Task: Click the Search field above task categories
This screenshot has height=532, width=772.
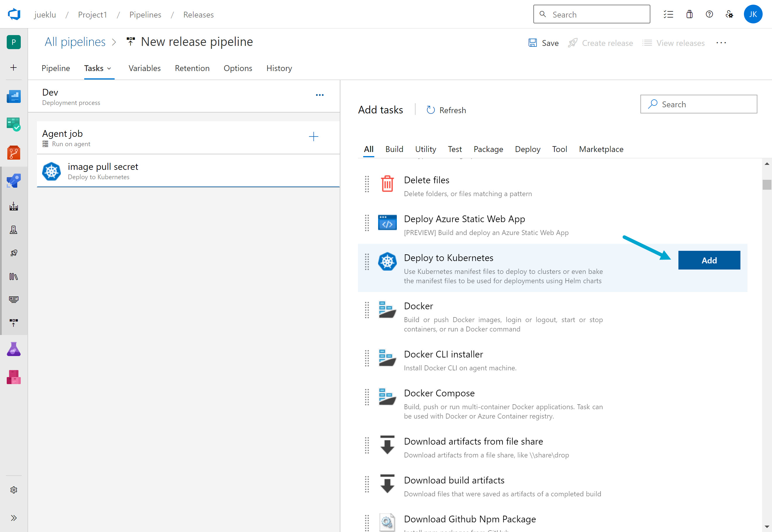Action: tap(698, 104)
